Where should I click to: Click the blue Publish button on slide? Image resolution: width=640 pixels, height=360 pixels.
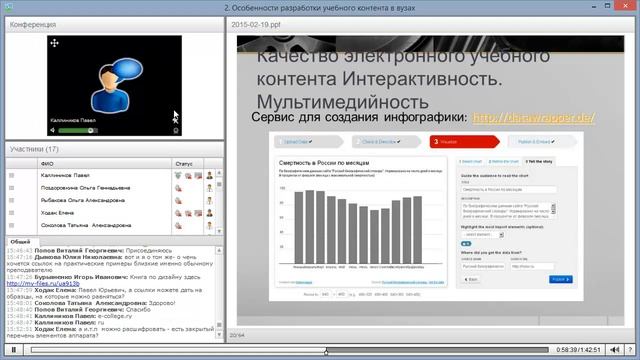(x=561, y=279)
